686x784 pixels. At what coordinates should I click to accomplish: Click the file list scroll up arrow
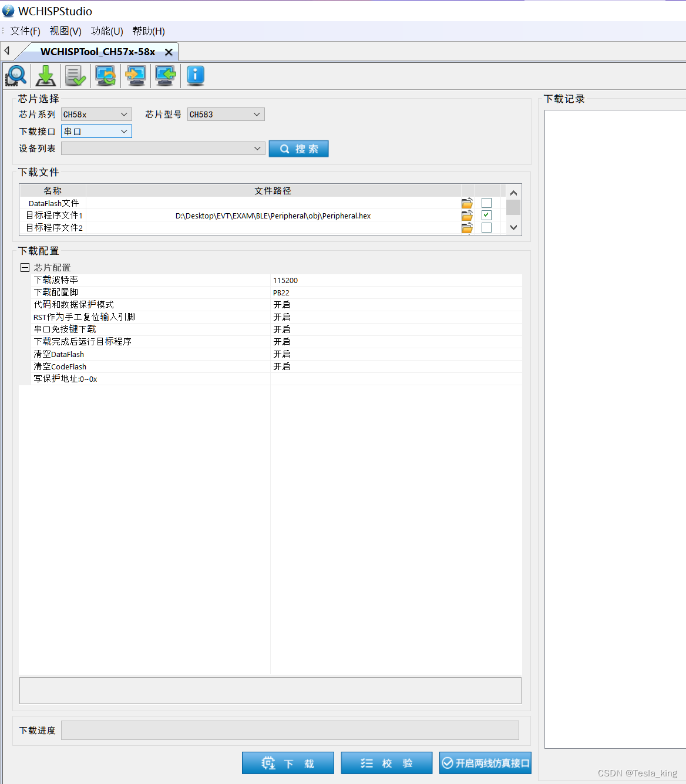(x=513, y=193)
